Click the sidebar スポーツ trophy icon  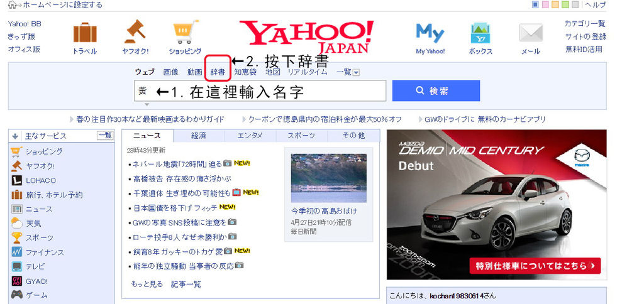click(16, 237)
